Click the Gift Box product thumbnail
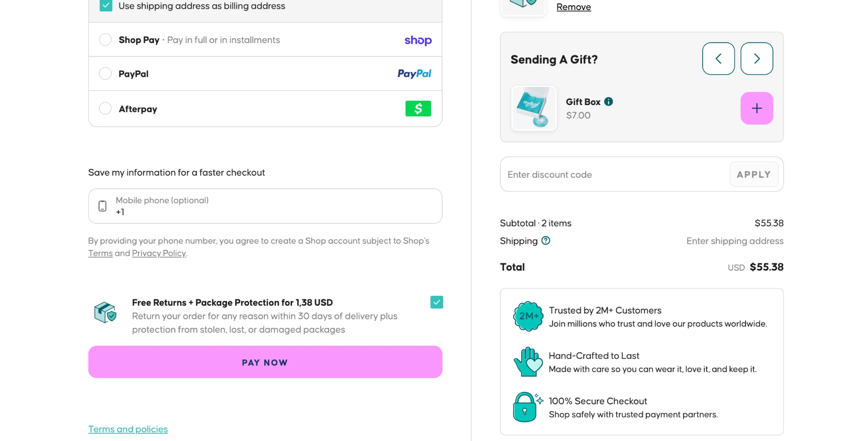Screen dimensions: 868x441 pyautogui.click(x=534, y=108)
